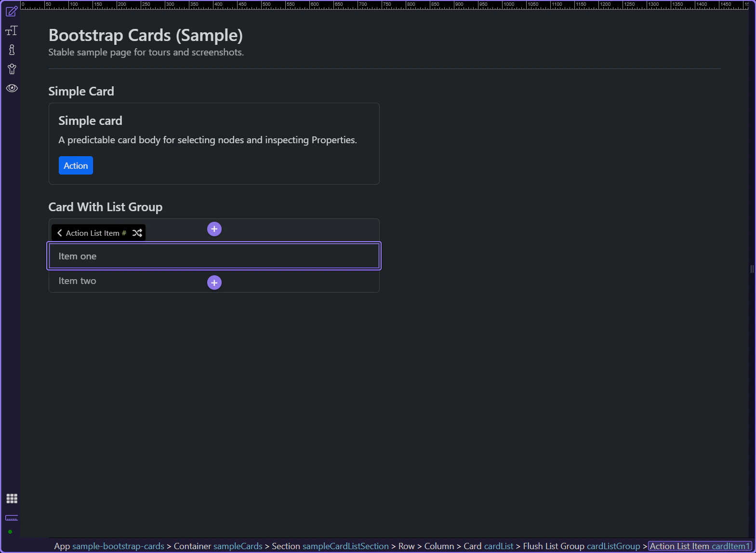Jump to Section sampleCardListSection breadcrumb

(x=330, y=546)
